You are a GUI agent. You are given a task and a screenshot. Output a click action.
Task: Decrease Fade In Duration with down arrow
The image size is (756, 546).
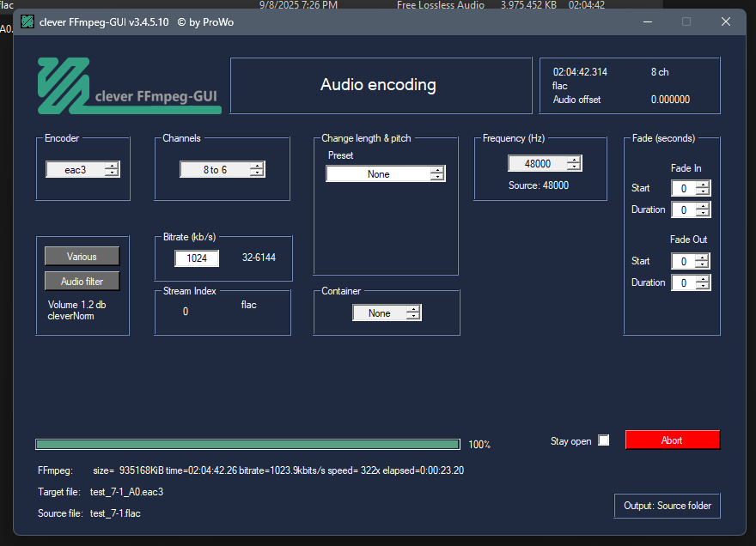(704, 214)
